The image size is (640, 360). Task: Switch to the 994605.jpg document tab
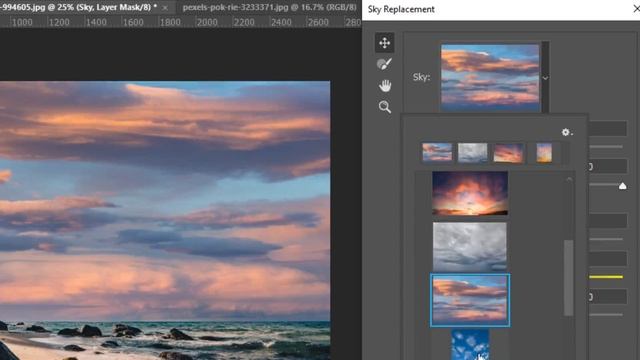(x=78, y=7)
